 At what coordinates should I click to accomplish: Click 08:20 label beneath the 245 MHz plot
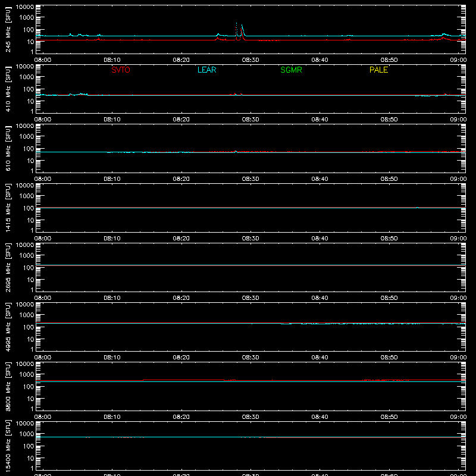point(181,60)
